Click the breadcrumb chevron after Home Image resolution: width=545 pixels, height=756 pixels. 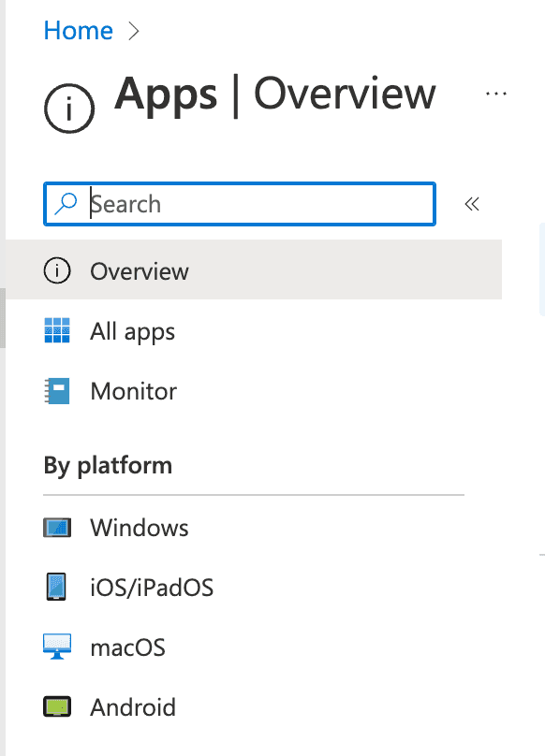[134, 31]
